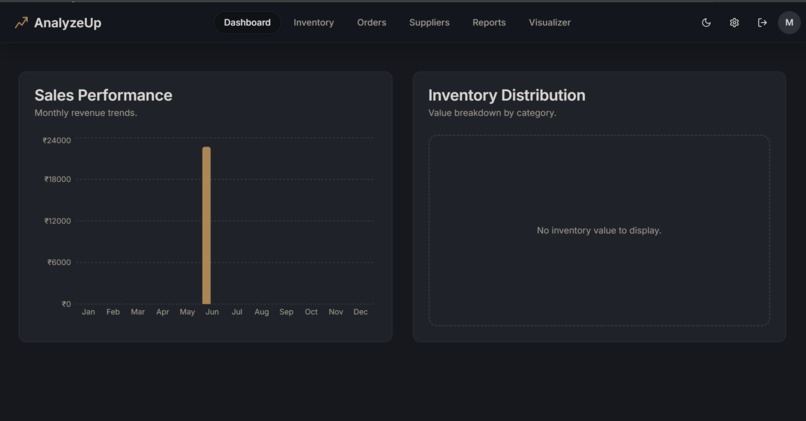806x421 pixels.
Task: Click the AnalyzeUp brand name
Action: (x=68, y=23)
